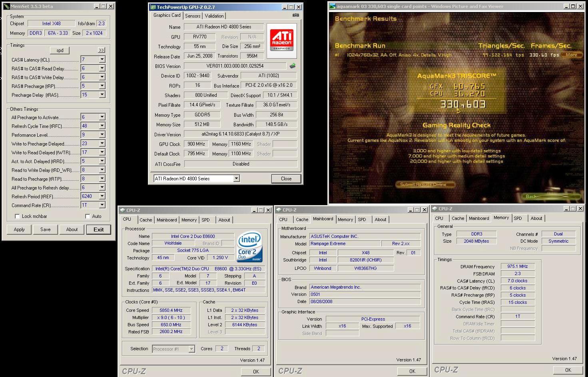
Task: Click the CPU-Z title icon in the CPU tab window
Action: point(122,210)
